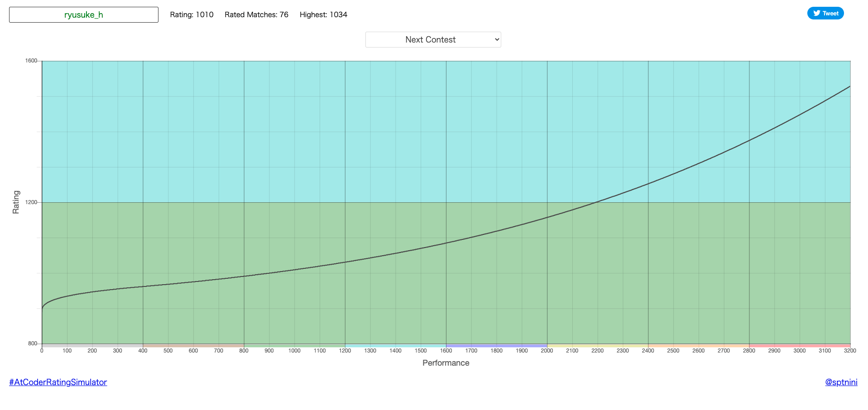Click the Rating: 1010 text
The image size is (868, 410).
(x=192, y=14)
